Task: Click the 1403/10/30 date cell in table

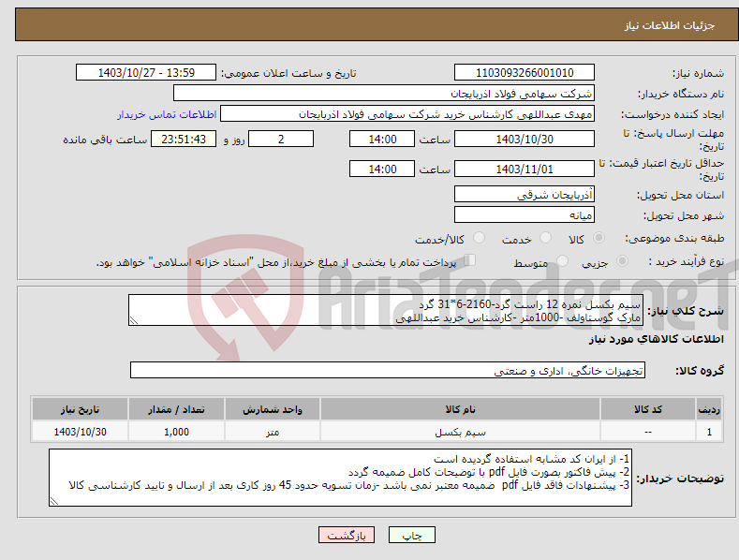Action: (x=81, y=432)
